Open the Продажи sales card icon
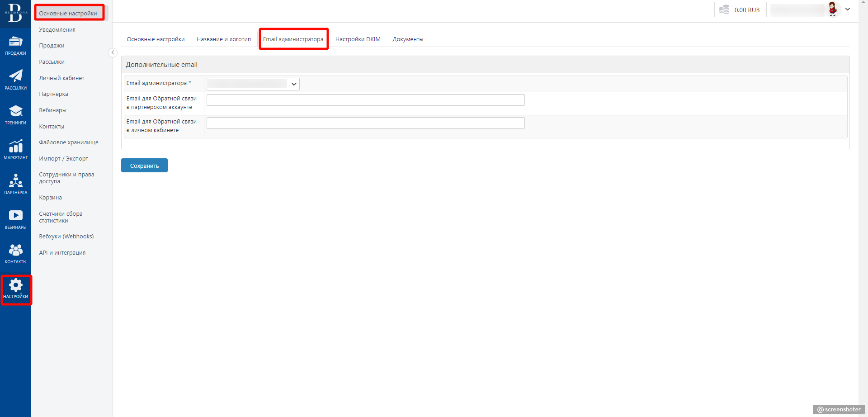This screenshot has height=417, width=868. [x=15, y=42]
